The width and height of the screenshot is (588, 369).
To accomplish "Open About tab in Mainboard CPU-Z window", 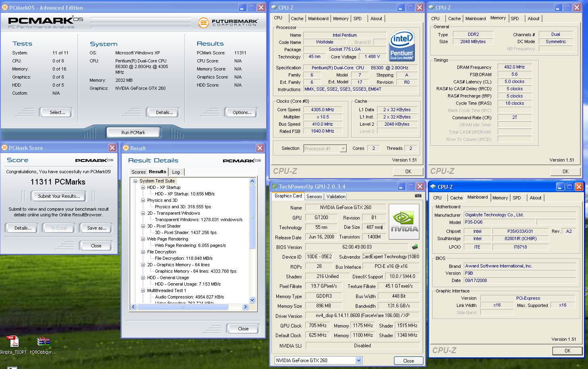I will click(536, 198).
